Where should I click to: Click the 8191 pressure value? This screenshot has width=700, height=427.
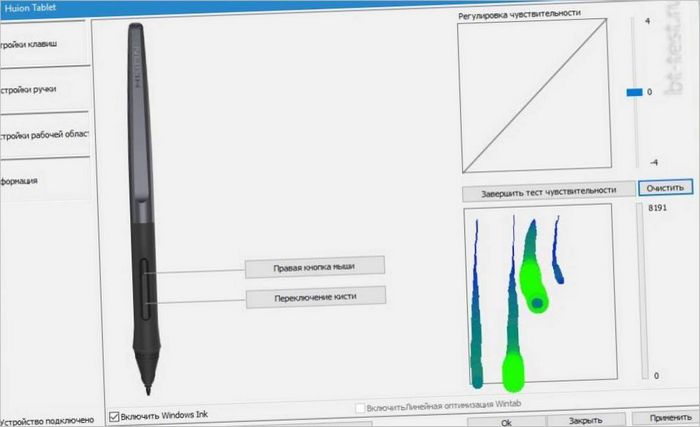657,208
